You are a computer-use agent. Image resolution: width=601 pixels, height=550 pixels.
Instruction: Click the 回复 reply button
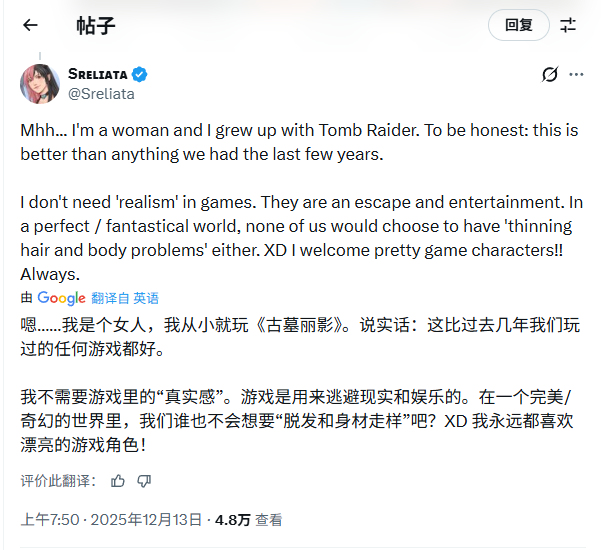518,25
